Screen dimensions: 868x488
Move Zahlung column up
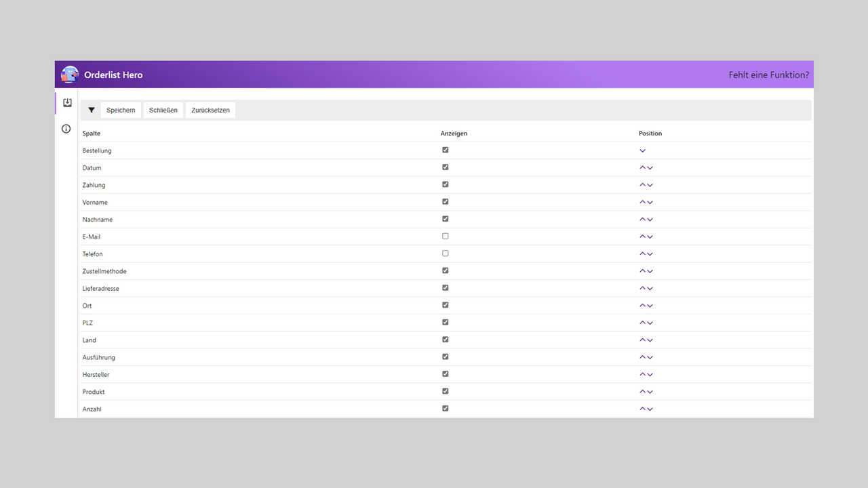tap(643, 185)
